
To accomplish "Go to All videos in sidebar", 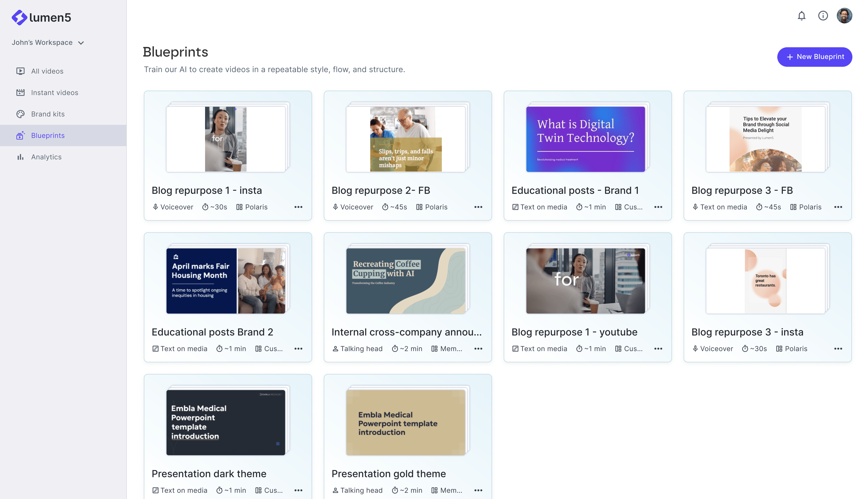I will tap(47, 71).
